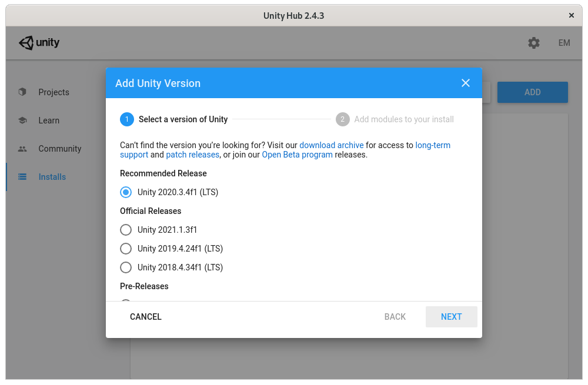
Task: Close the Add Unity Version dialog
Action: [465, 83]
